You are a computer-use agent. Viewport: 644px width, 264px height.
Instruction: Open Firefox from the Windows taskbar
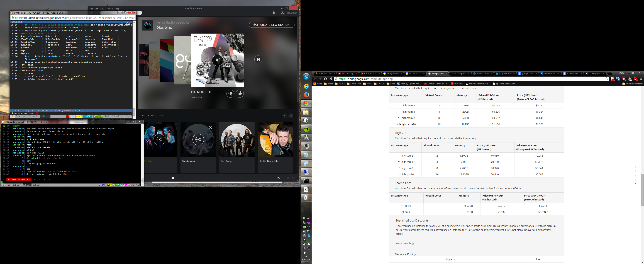pos(306,95)
